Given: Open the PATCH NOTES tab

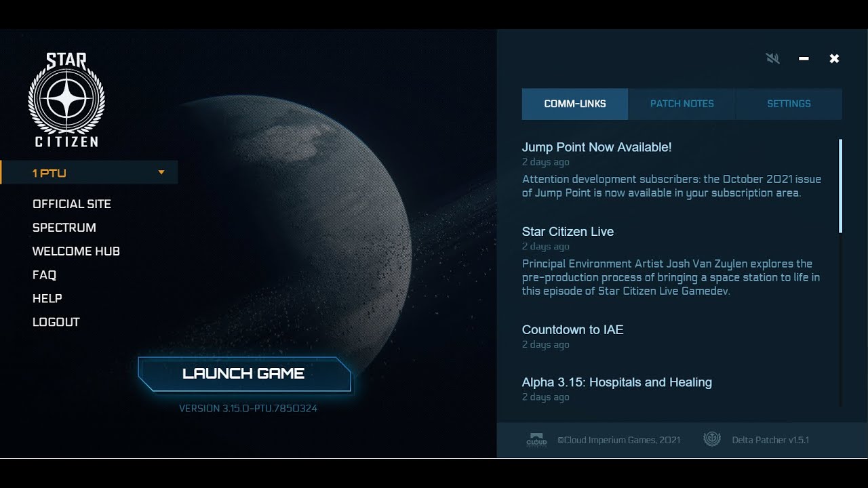Looking at the screenshot, I should pyautogui.click(x=682, y=104).
